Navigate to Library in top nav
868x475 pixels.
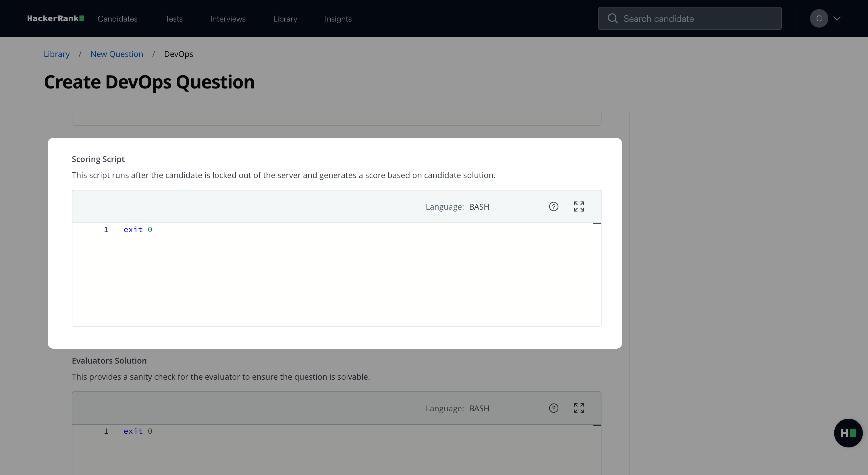285,19
